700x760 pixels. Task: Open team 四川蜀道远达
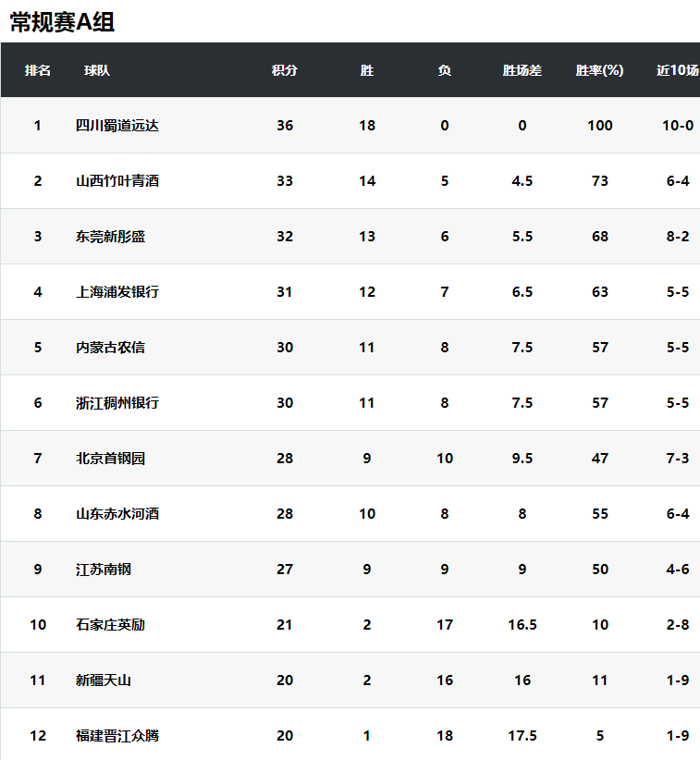tap(117, 126)
